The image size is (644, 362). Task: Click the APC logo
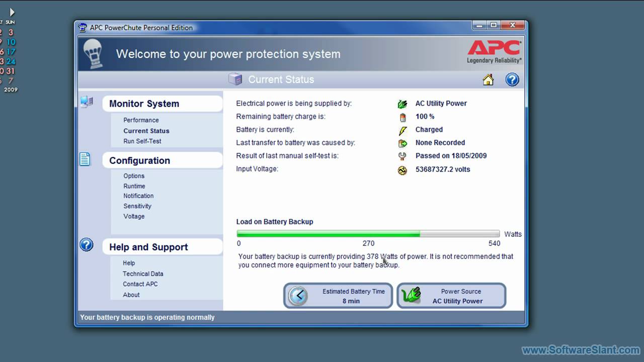click(494, 51)
